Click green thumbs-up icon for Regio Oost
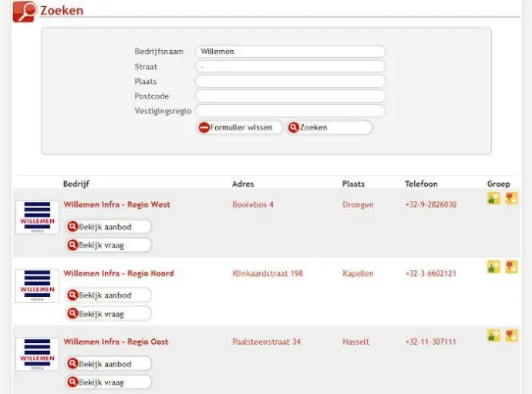This screenshot has height=394, width=532. coord(493,335)
